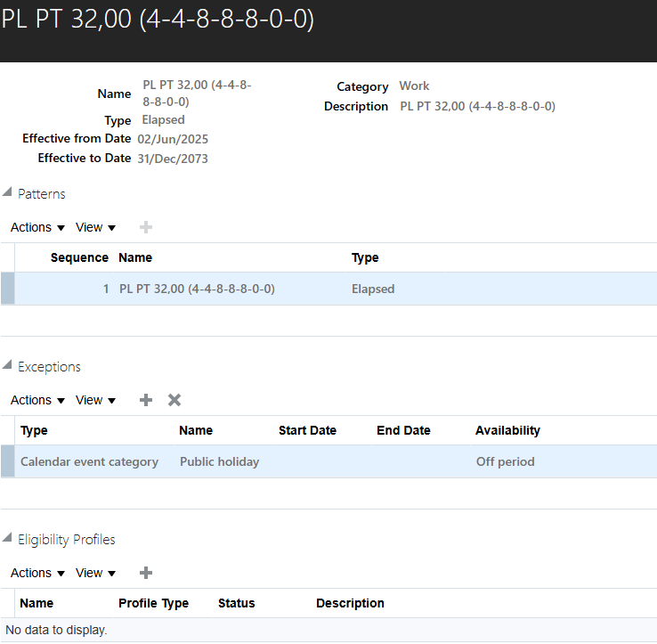Click the Public holiday name cell
The height and width of the screenshot is (644, 657).
click(x=220, y=461)
